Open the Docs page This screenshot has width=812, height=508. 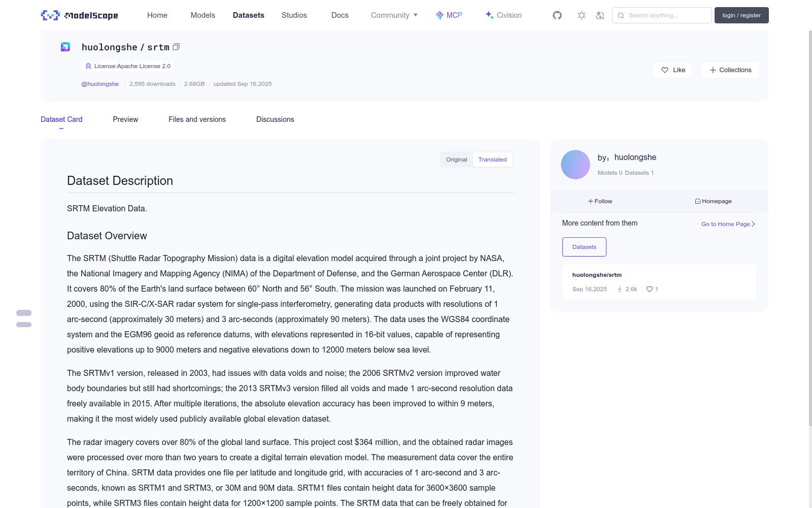pos(340,15)
